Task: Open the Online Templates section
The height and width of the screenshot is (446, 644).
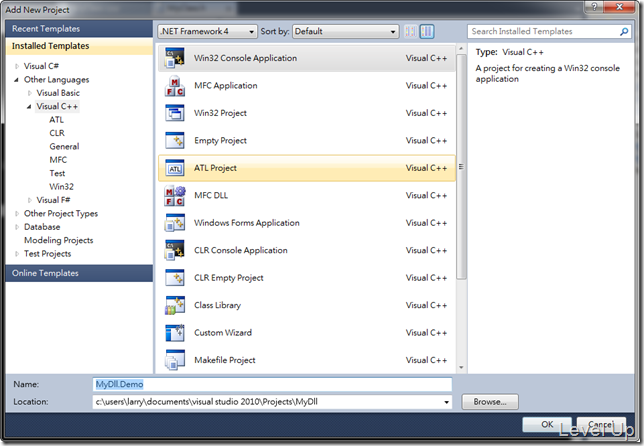Action: tap(79, 273)
